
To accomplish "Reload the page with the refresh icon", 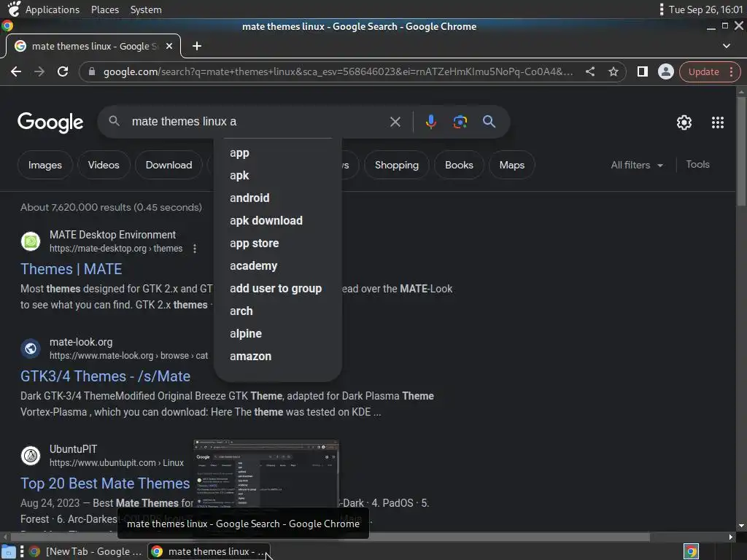I will [x=63, y=71].
